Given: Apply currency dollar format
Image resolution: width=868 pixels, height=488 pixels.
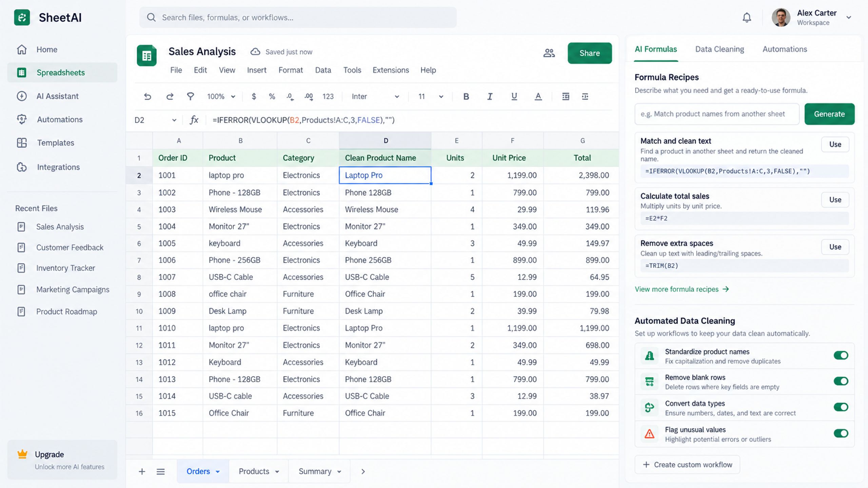Looking at the screenshot, I should (254, 97).
